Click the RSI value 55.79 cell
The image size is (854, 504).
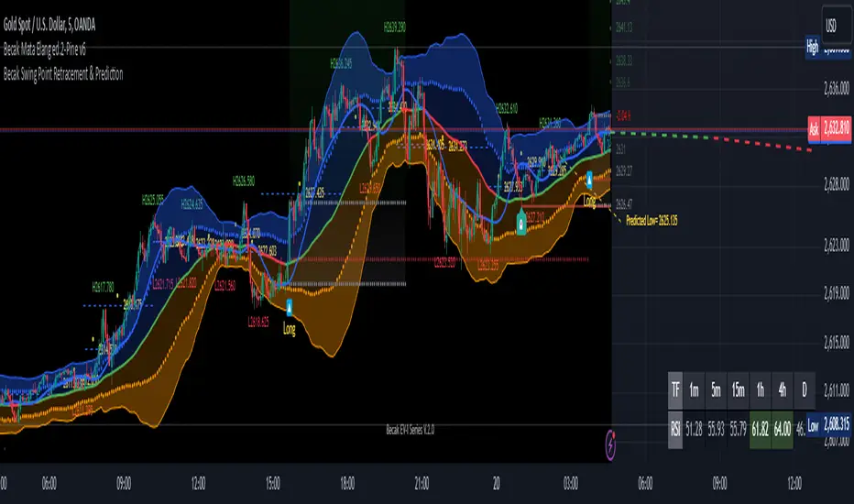(738, 430)
